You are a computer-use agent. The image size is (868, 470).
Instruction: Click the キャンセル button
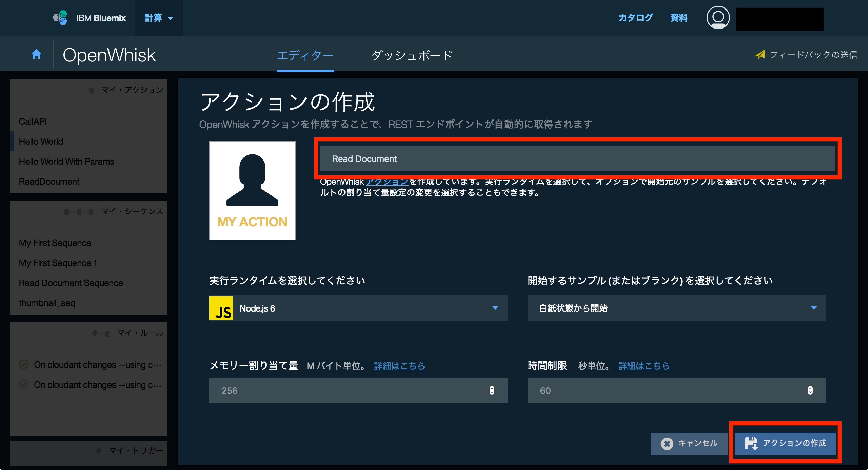click(689, 443)
